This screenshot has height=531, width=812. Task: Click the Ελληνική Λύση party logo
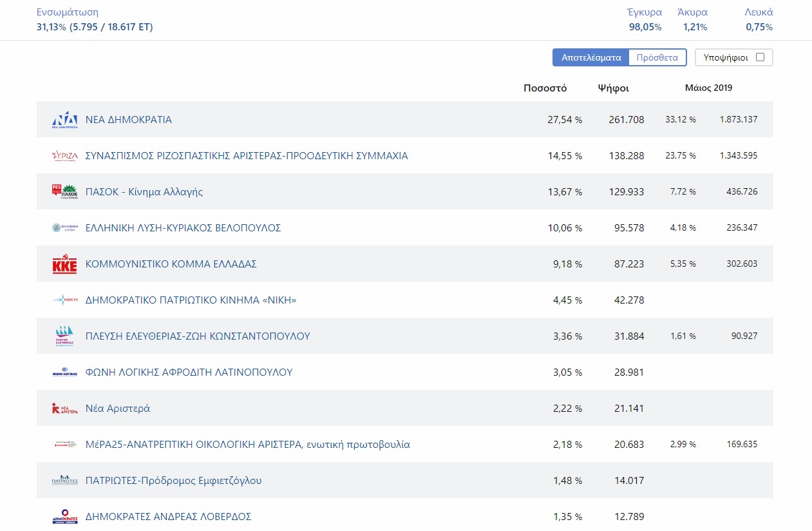click(x=64, y=228)
